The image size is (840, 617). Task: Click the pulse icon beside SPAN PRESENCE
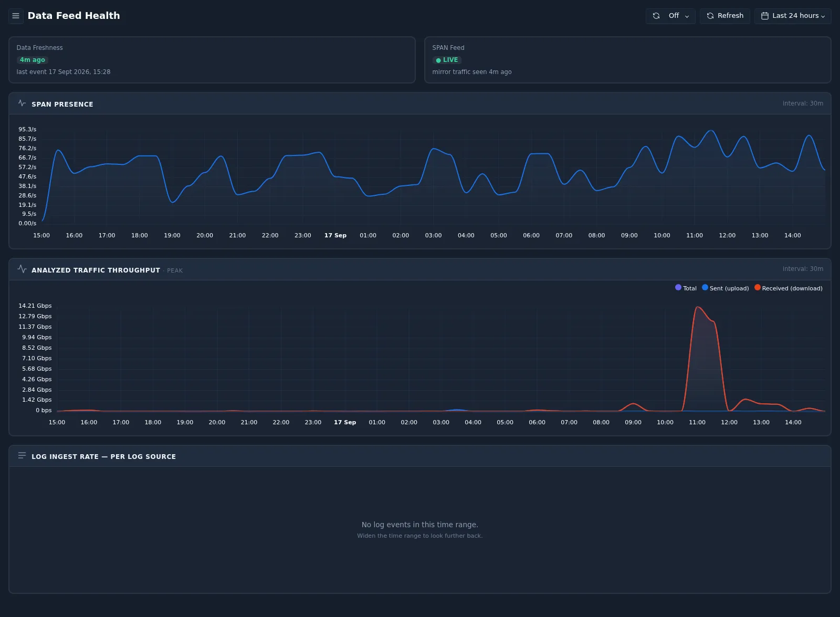[x=22, y=103]
